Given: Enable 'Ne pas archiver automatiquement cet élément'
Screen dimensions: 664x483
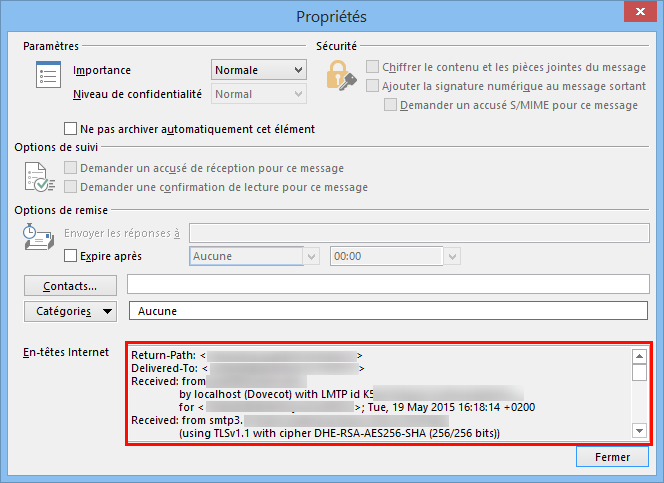Looking at the screenshot, I should pyautogui.click(x=70, y=129).
